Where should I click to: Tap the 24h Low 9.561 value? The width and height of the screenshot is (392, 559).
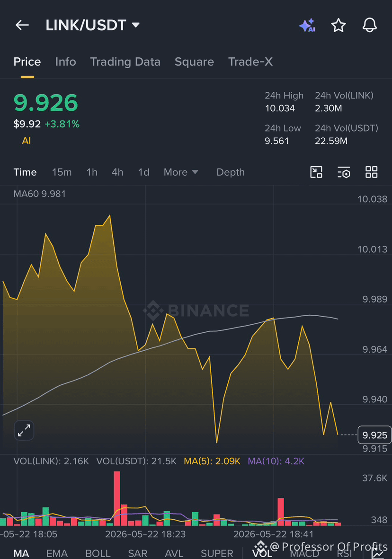pyautogui.click(x=277, y=141)
